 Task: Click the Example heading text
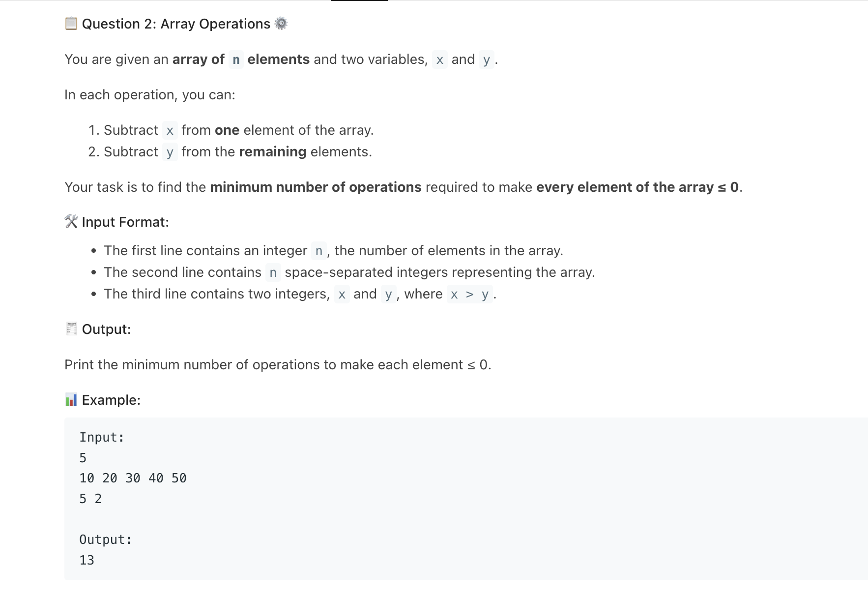coord(111,400)
